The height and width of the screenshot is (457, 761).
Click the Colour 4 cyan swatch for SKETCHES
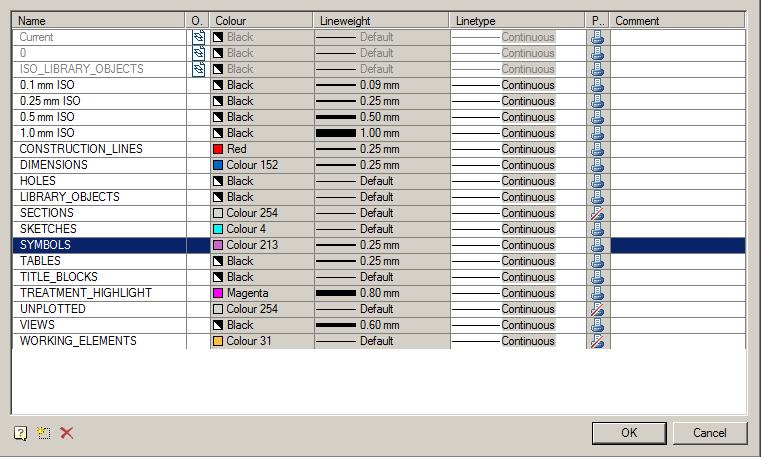[x=218, y=229]
